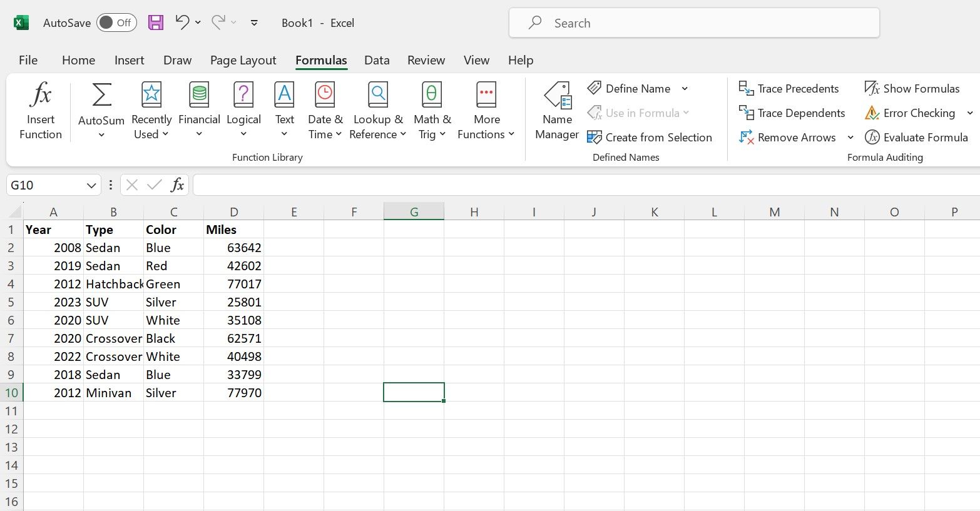Open the Name Manager

click(556, 110)
